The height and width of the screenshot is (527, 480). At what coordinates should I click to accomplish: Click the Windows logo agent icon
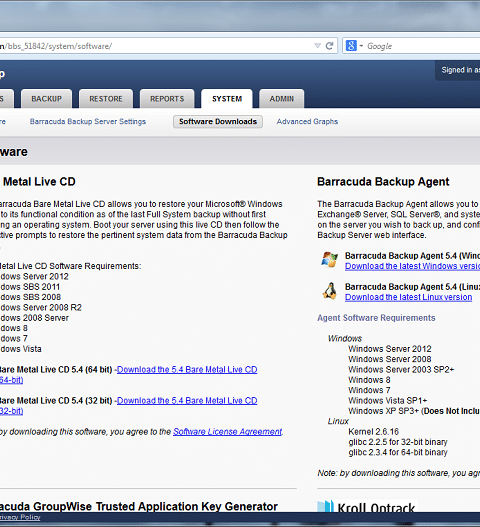pos(329,260)
